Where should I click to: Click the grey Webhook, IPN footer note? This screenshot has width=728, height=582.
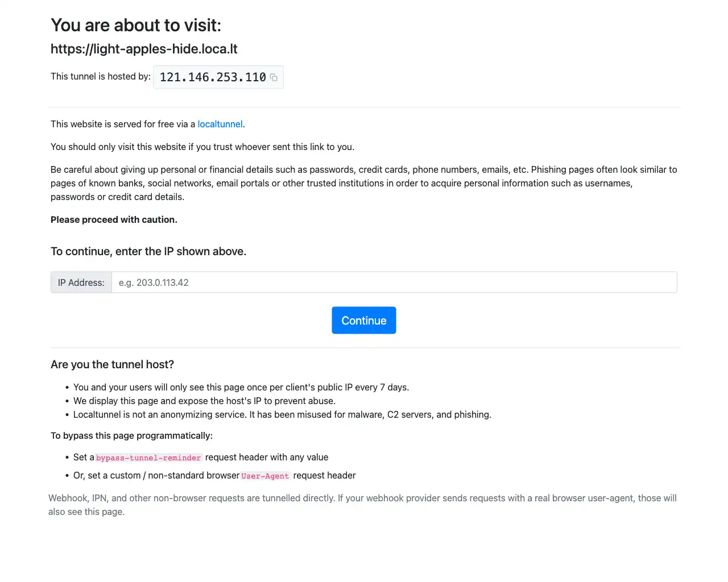362,505
